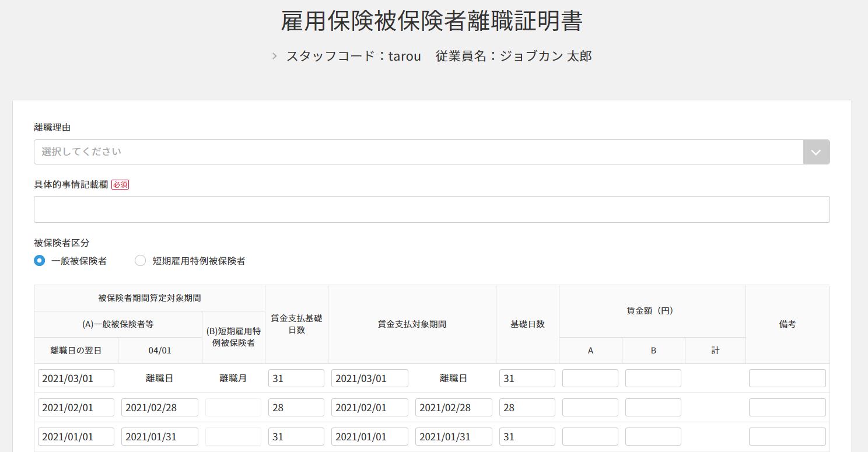
Task: Click first-row 基礎日数 field showing 31
Action: click(x=527, y=379)
